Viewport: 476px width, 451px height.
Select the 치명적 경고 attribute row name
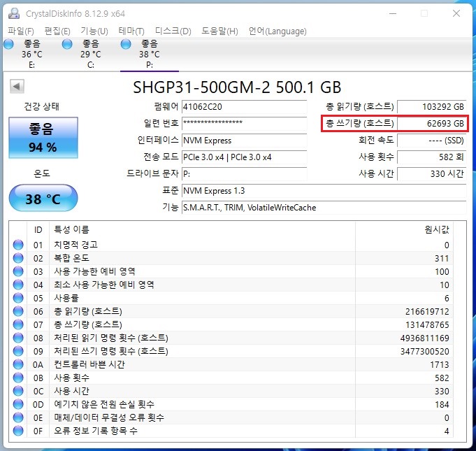coord(76,245)
